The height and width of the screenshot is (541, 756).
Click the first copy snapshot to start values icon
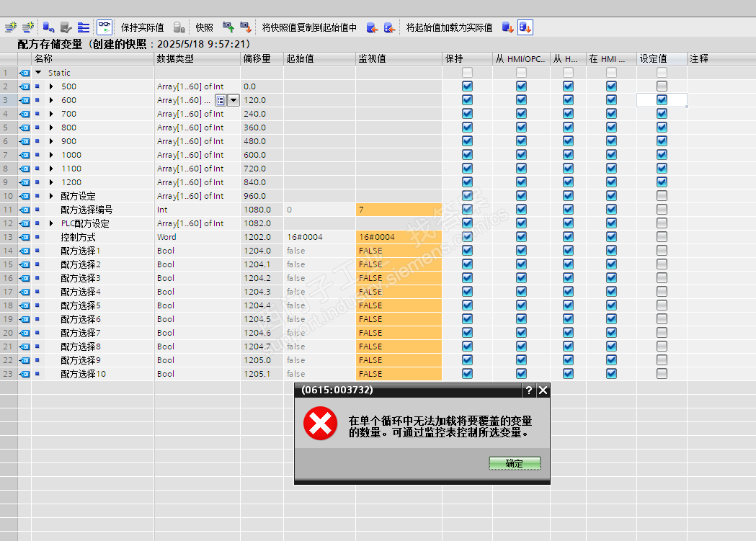coord(372,27)
